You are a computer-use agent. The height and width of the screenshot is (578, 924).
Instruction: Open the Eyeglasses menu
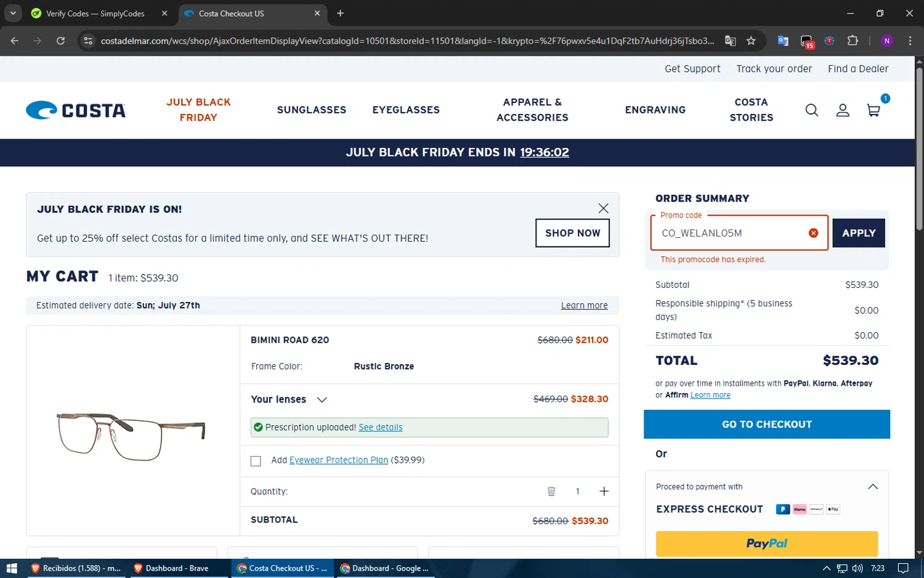tap(406, 110)
